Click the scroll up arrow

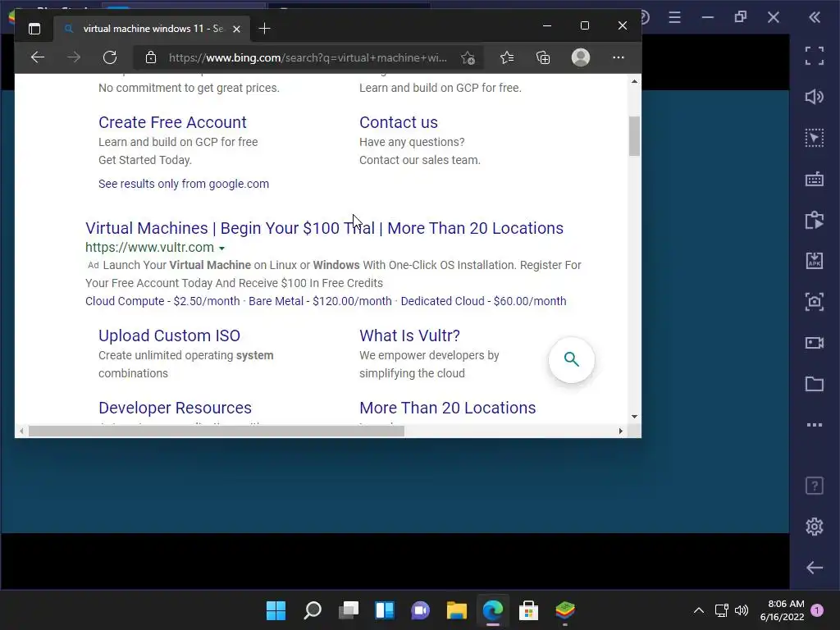pos(634,81)
